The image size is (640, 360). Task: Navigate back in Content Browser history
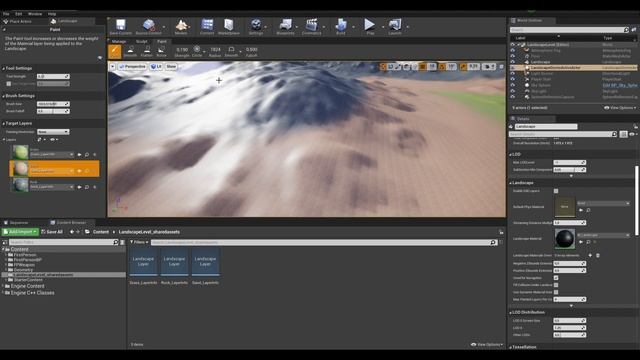(x=72, y=232)
